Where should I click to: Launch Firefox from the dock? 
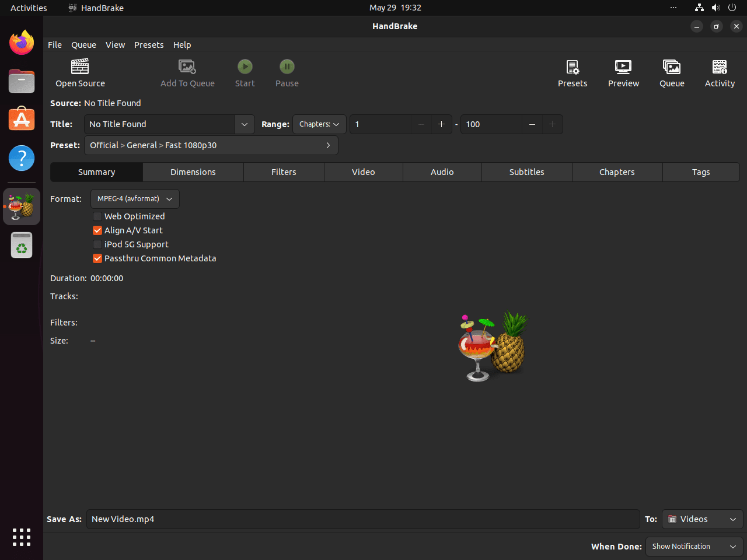(x=22, y=43)
